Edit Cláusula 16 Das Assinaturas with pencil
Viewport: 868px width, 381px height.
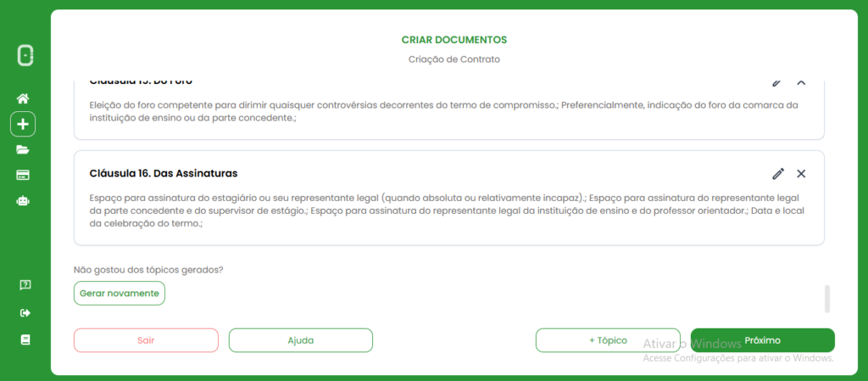coord(778,173)
